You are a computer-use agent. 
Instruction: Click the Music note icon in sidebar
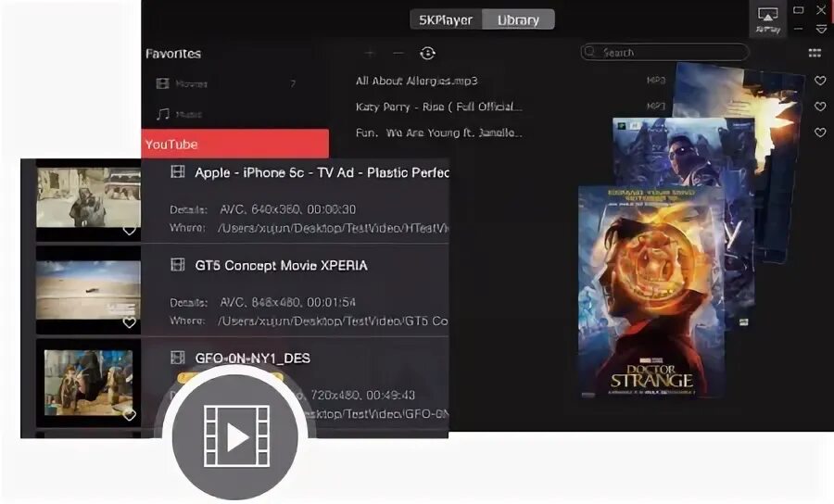pos(163,114)
